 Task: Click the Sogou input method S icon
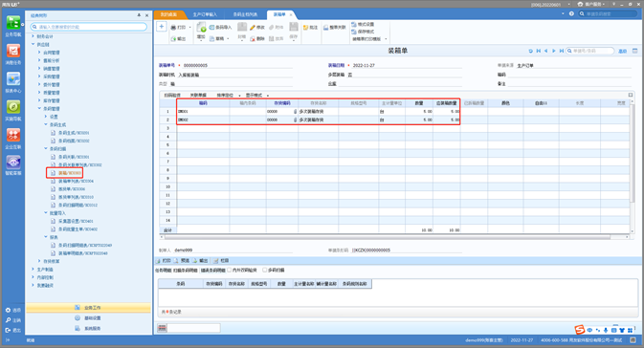(x=580, y=329)
